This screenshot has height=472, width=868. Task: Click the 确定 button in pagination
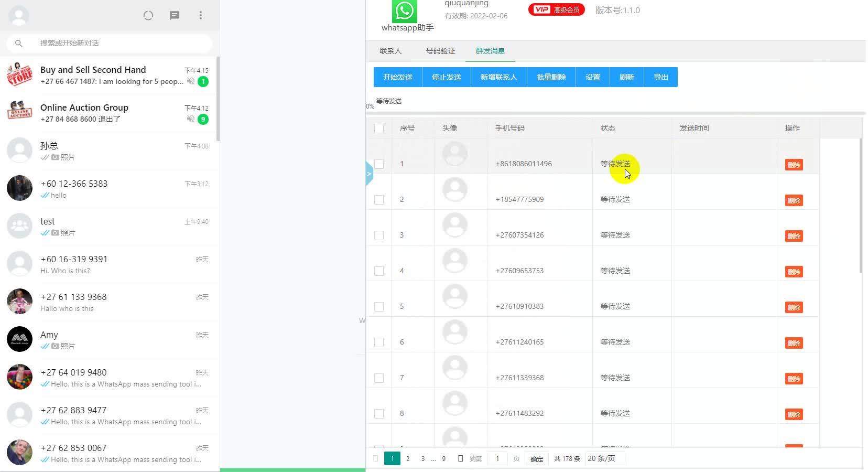tap(537, 458)
